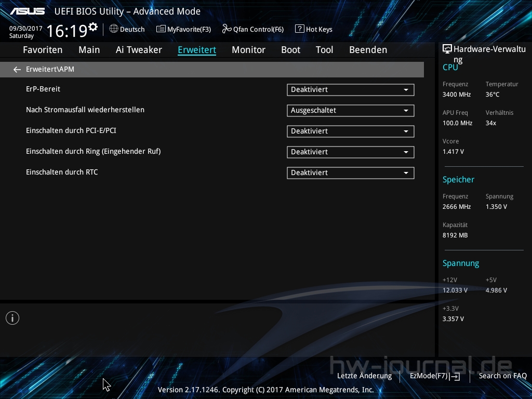Click the 09/30/2017 date
The height and width of the screenshot is (399, 532).
[26, 29]
